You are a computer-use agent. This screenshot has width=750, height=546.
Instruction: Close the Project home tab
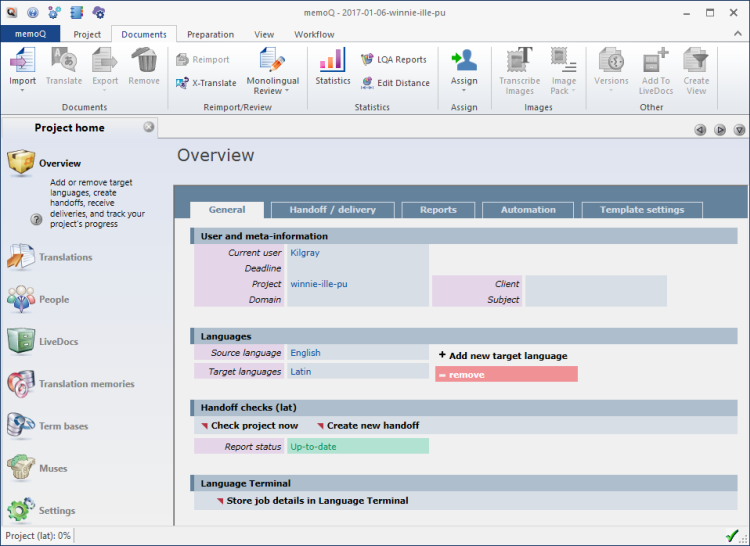click(149, 127)
